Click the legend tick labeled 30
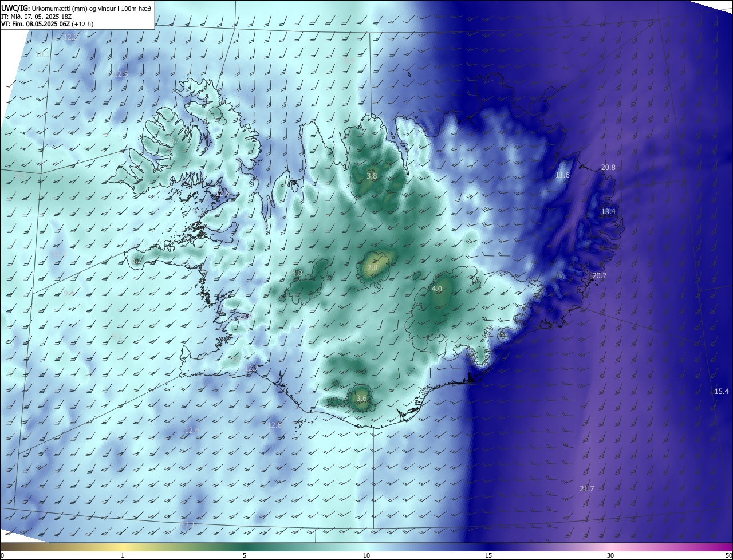Screen dimensions: 733x560 point(610,556)
